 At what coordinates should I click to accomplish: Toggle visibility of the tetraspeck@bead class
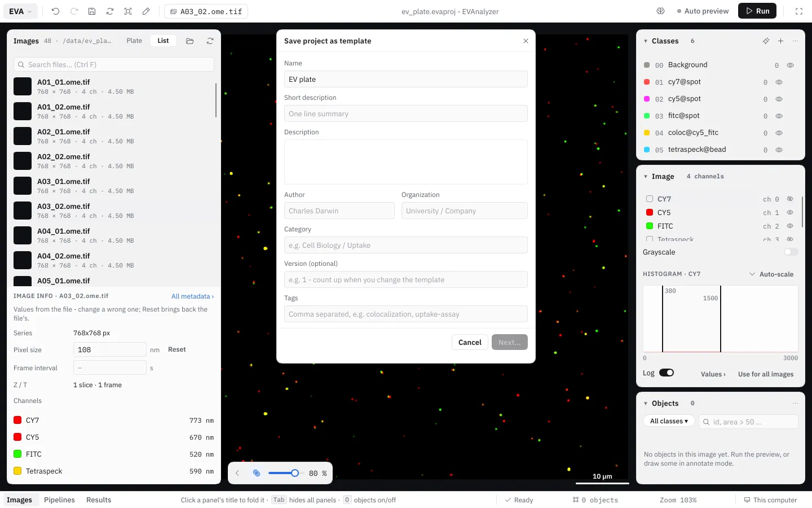[x=779, y=150]
